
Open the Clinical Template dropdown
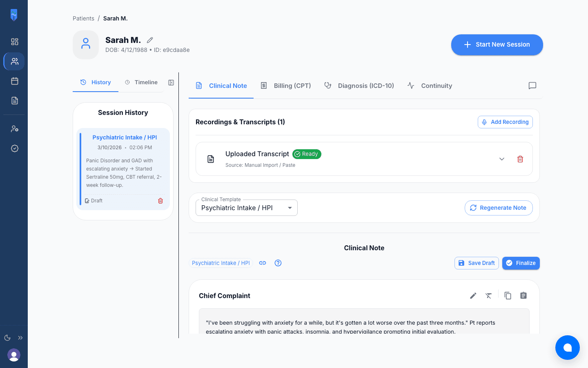coord(247,208)
